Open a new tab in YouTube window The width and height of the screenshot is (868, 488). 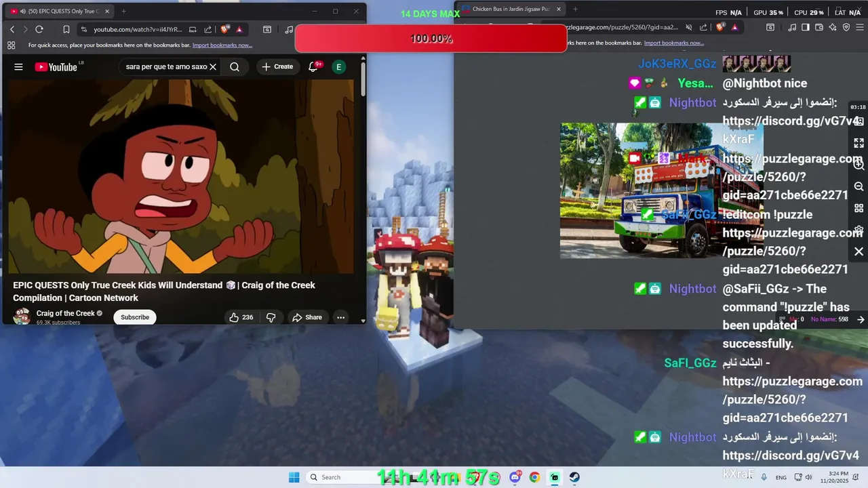[123, 12]
